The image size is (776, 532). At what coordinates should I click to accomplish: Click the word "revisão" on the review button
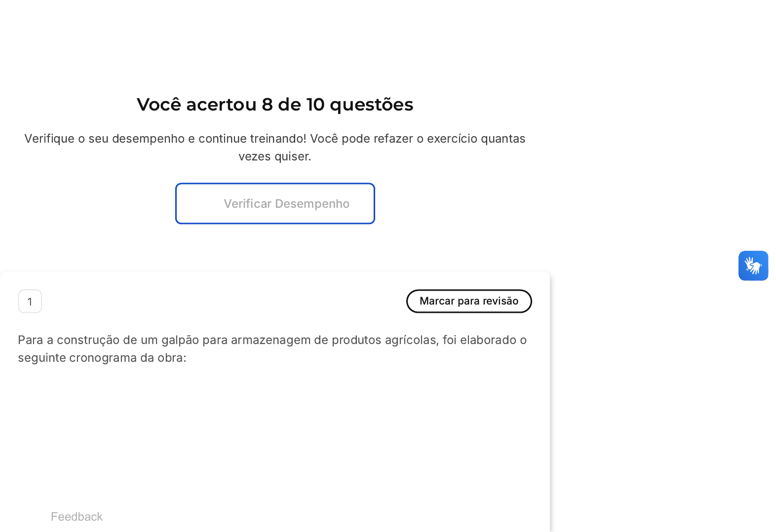pyautogui.click(x=501, y=301)
